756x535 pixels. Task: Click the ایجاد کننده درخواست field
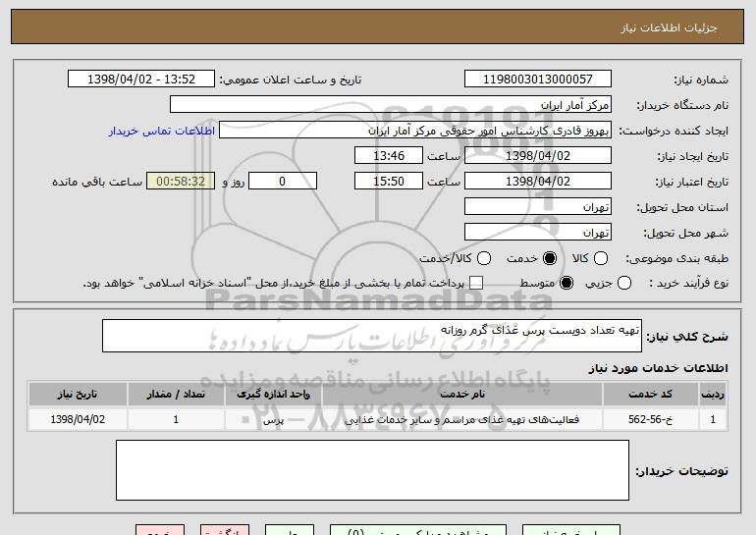[415, 131]
